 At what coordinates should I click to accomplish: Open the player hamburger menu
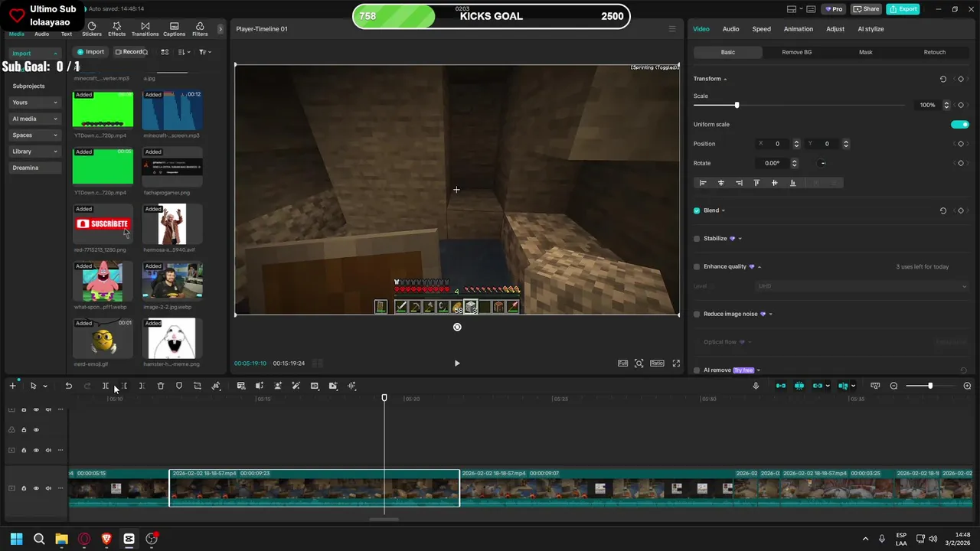pos(672,29)
